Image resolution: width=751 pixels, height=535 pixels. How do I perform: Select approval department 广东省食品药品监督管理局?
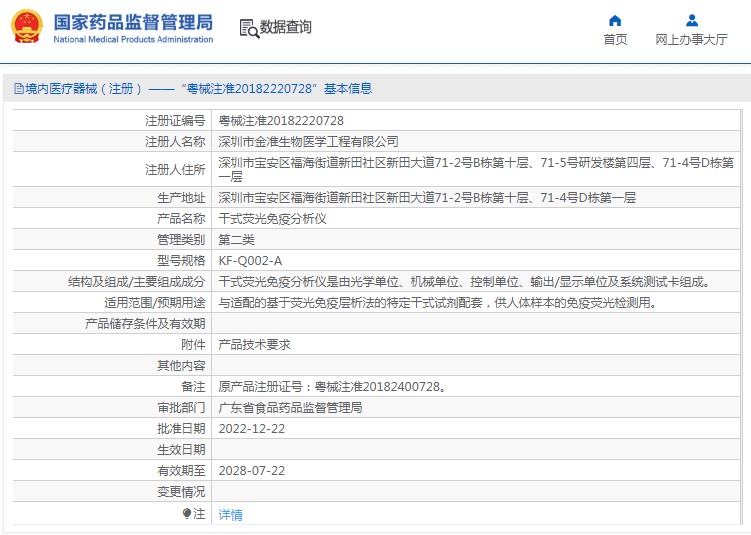[x=290, y=408]
